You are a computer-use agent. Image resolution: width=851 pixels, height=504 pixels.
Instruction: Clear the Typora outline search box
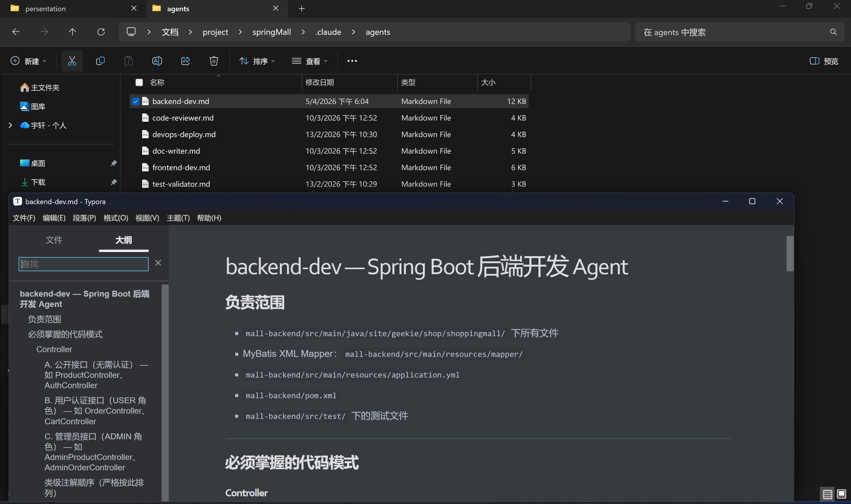[158, 263]
